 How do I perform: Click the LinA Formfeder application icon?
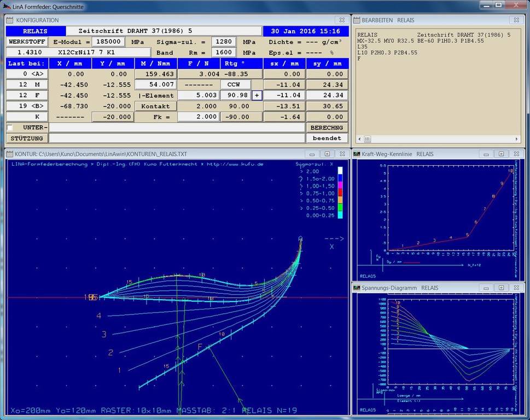6,5
